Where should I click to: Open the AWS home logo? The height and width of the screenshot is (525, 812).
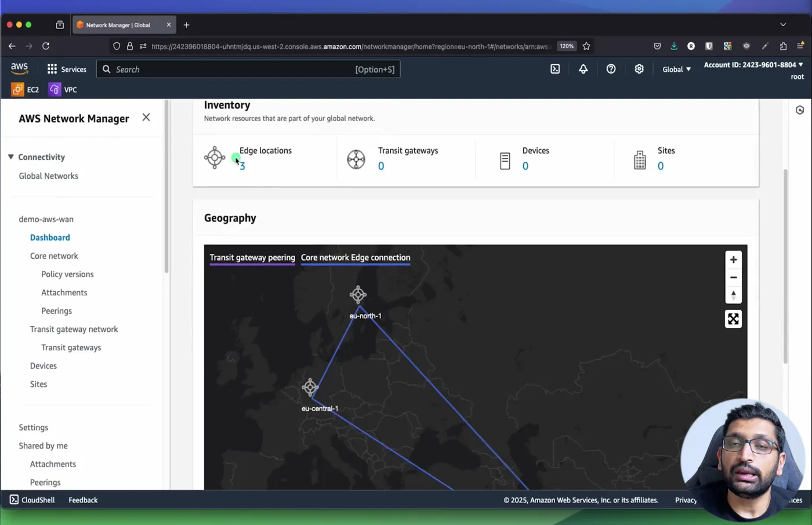(x=19, y=69)
